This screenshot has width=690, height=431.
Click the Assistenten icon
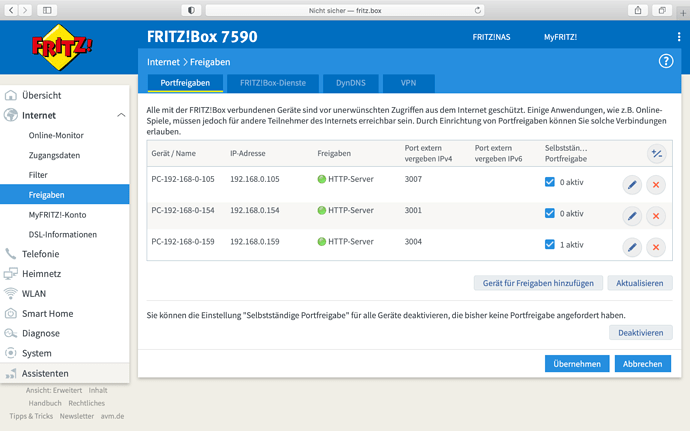tap(11, 374)
